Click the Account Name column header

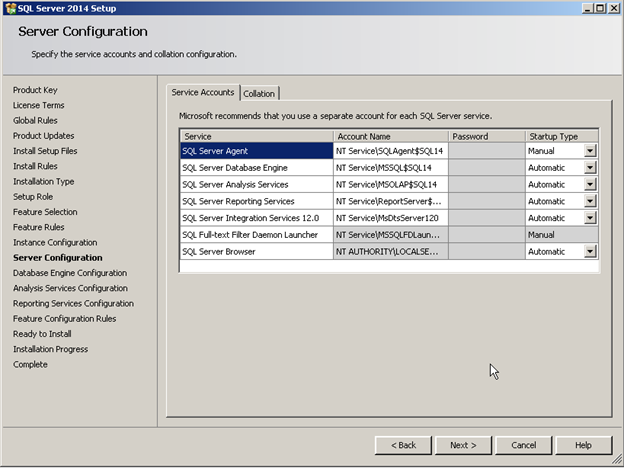[391, 136]
